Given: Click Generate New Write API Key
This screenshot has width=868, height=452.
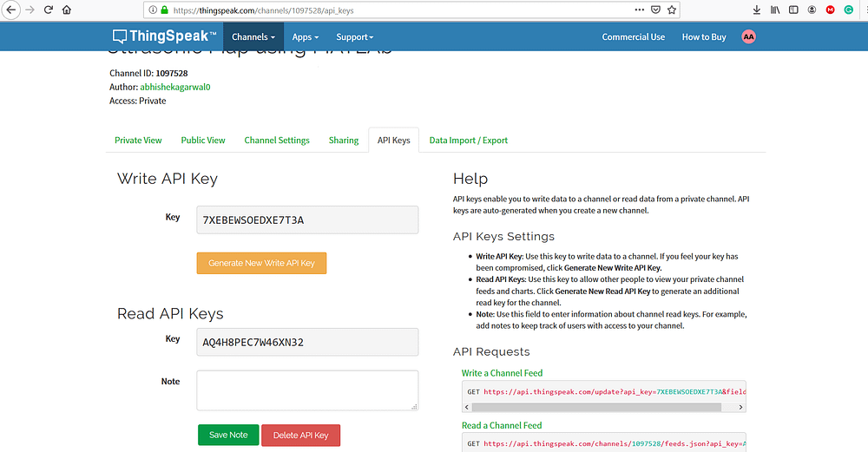Looking at the screenshot, I should pyautogui.click(x=261, y=263).
